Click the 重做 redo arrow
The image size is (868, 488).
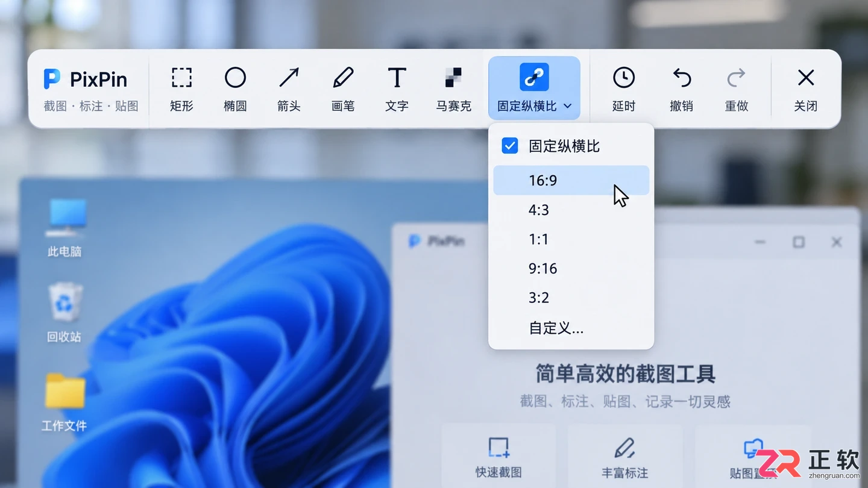pos(736,89)
